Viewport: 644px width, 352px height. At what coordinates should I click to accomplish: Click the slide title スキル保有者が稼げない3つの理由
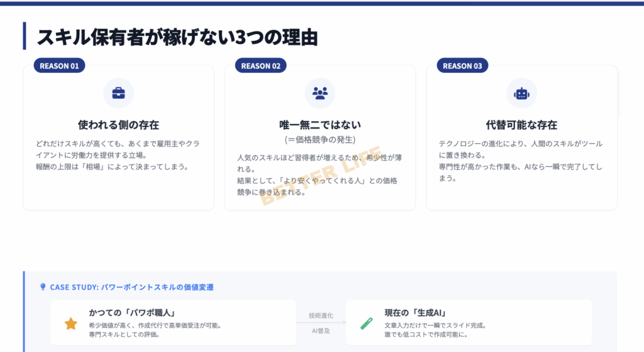click(177, 37)
